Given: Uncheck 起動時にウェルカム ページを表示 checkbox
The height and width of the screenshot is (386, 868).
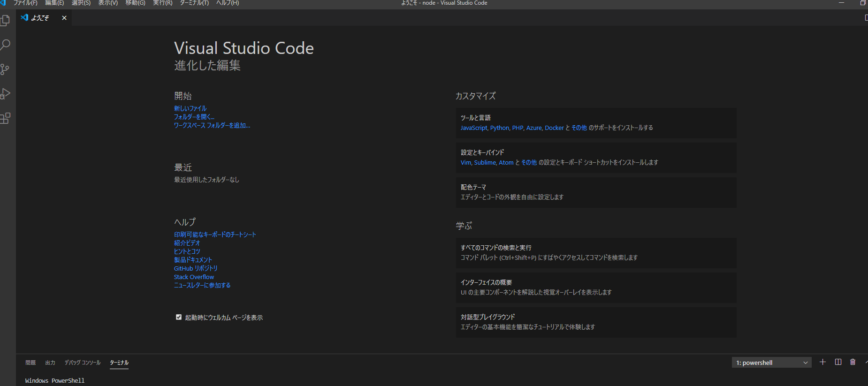Looking at the screenshot, I should pos(179,318).
